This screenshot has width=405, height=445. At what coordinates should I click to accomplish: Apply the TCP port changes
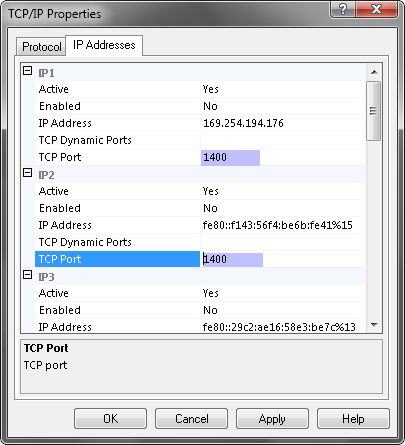[x=272, y=419]
